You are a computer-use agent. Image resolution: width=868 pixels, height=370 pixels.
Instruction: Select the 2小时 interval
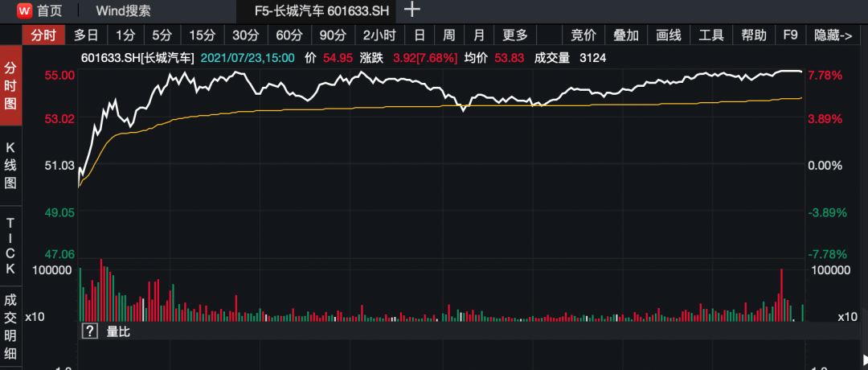(x=379, y=35)
